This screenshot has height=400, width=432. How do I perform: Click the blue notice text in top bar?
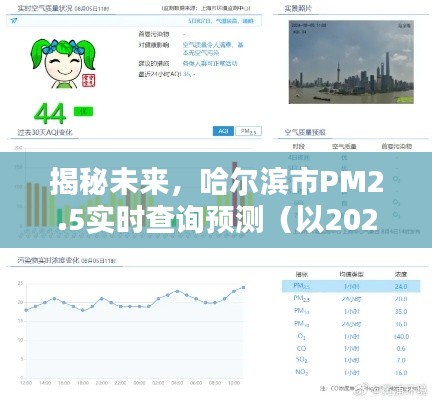click(221, 21)
